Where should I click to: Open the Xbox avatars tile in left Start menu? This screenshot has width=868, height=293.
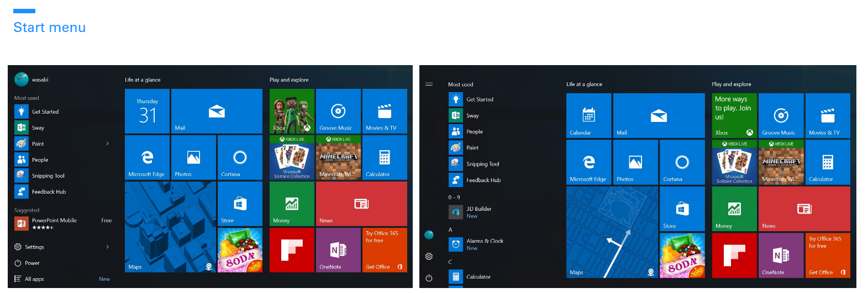(x=292, y=111)
